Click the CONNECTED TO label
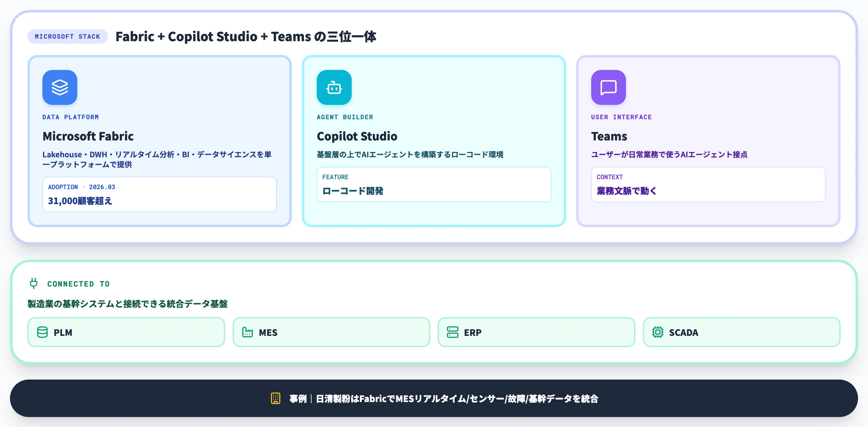Screen dimensions: 868x427 pyautogui.click(x=79, y=284)
